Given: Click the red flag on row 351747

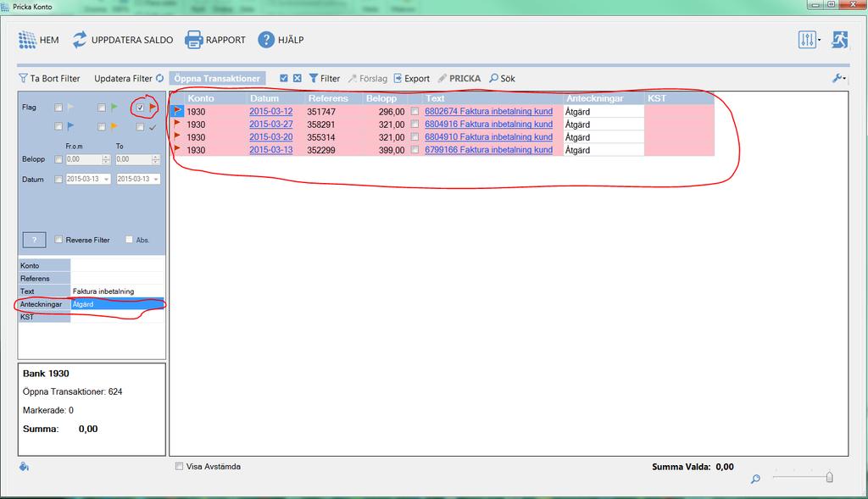Looking at the screenshot, I should click(x=177, y=111).
